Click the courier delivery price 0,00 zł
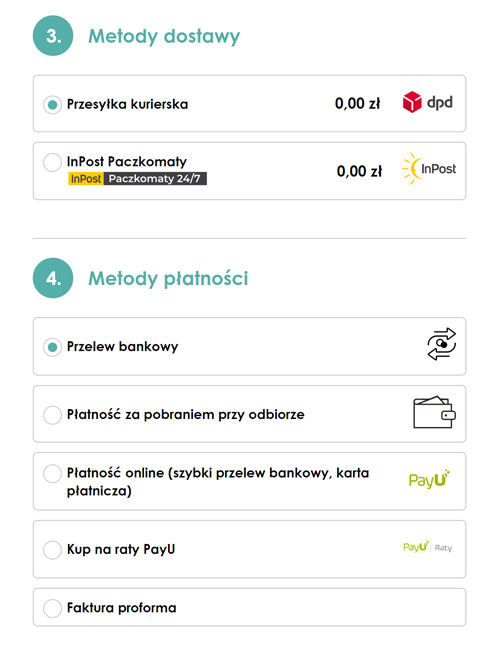Image resolution: width=500 pixels, height=647 pixels. [x=357, y=104]
